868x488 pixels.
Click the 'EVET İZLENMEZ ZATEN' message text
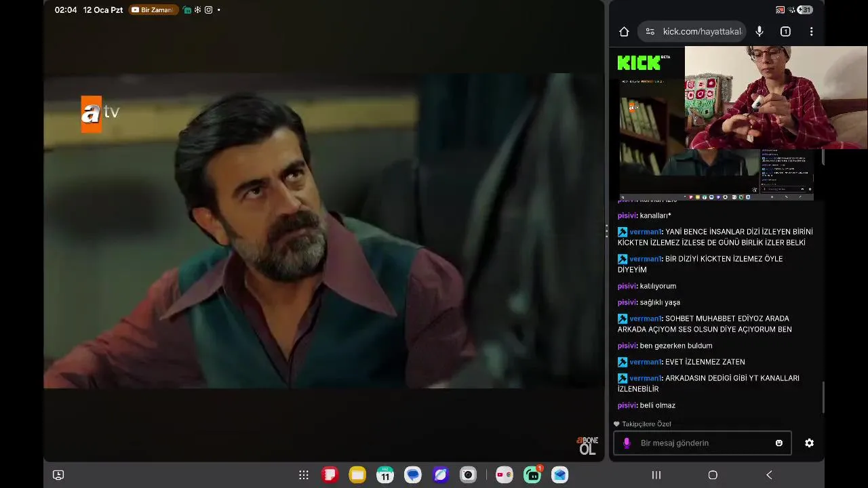(x=705, y=362)
